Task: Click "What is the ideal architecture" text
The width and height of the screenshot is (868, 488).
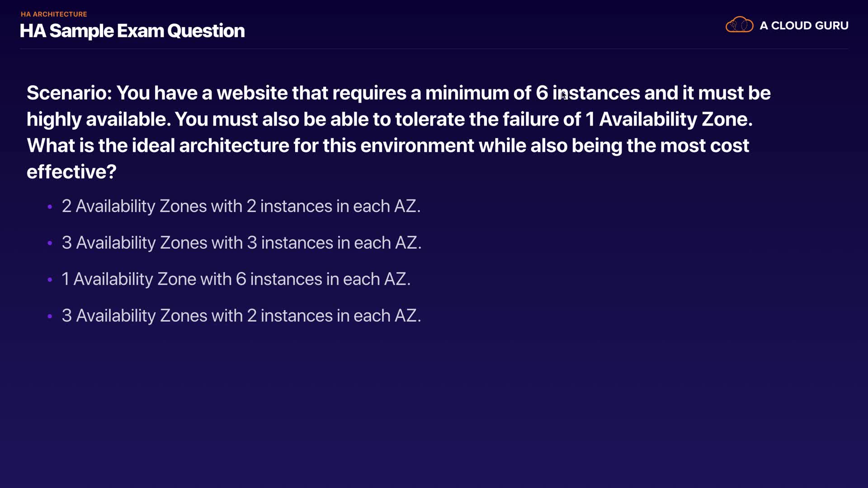Action: coord(158,145)
